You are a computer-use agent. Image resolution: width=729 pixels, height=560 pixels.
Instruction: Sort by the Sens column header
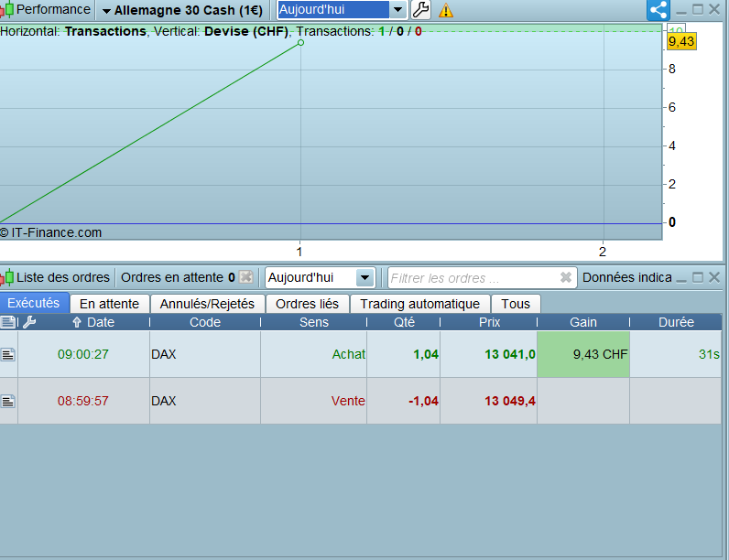coord(314,322)
